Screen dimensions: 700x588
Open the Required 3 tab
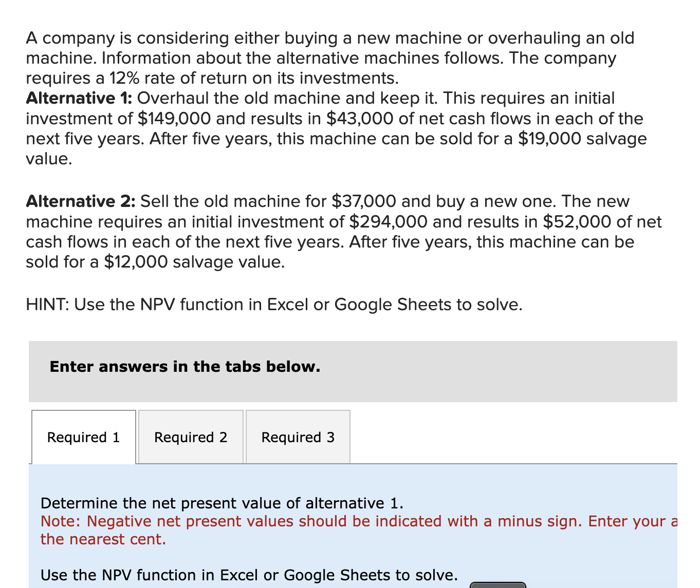coord(298,437)
